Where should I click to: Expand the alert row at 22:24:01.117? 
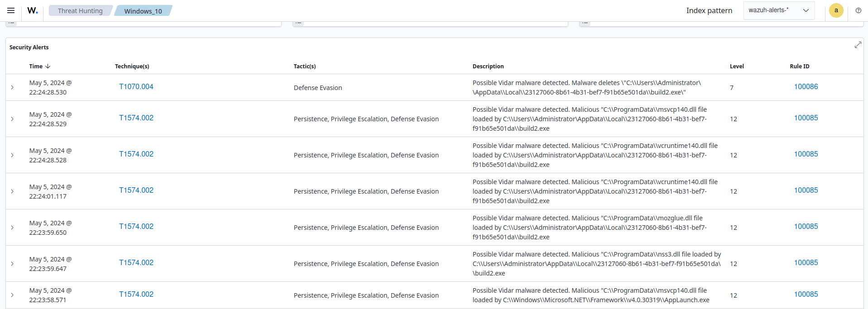pos(12,191)
